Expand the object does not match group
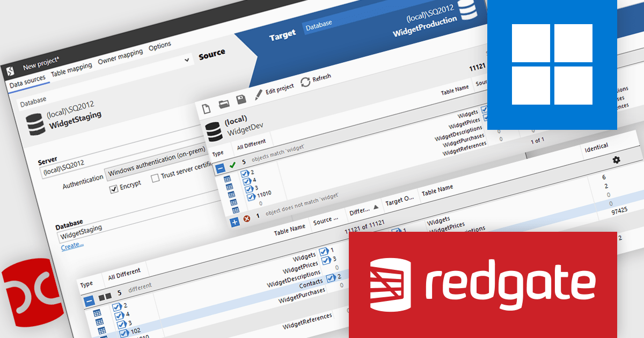The image size is (644, 338). [x=235, y=222]
